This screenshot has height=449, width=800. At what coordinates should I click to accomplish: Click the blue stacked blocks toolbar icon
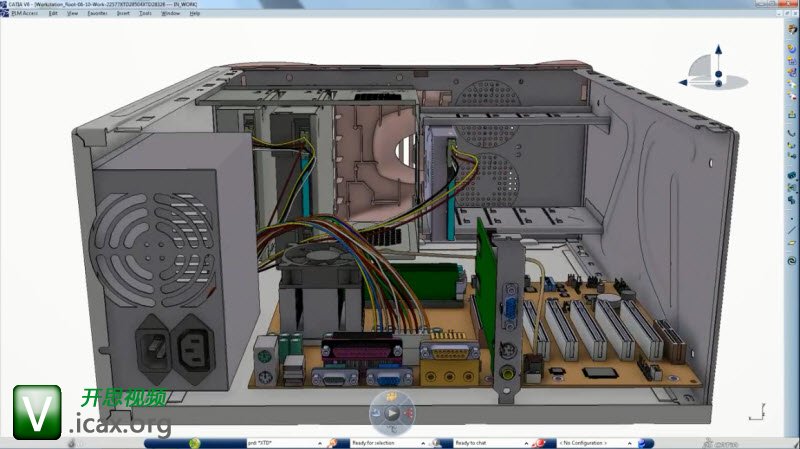791,199
